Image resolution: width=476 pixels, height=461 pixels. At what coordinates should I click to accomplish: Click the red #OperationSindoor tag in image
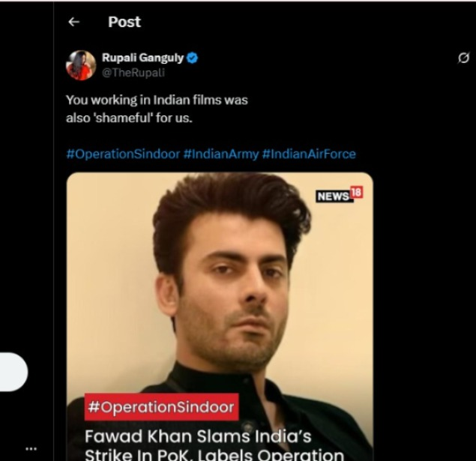(161, 408)
